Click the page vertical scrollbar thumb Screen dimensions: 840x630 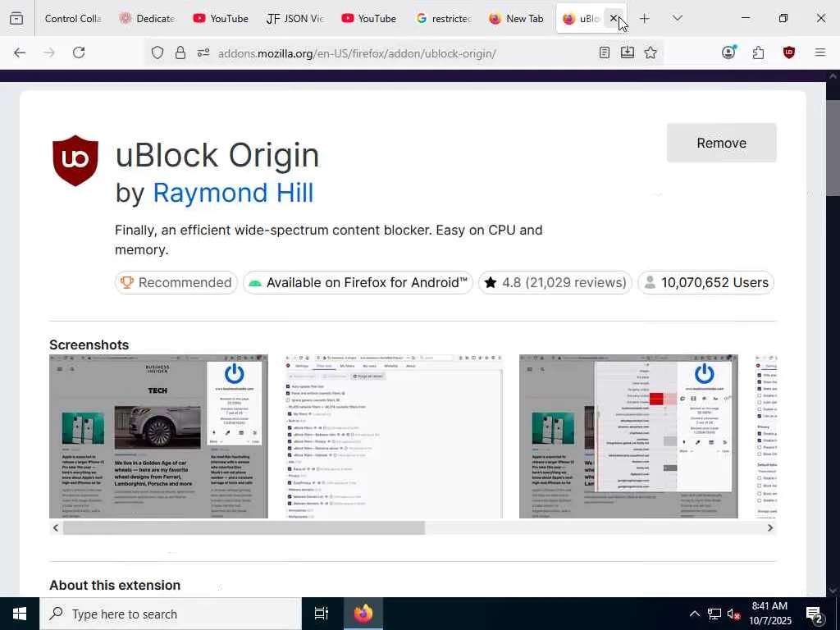coord(833,148)
